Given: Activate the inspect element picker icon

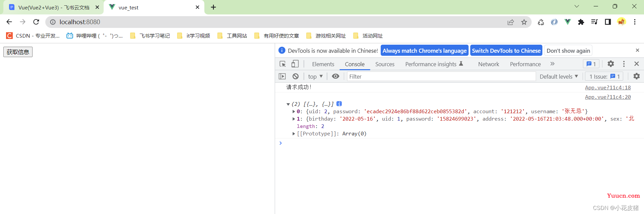Looking at the screenshot, I should (282, 64).
